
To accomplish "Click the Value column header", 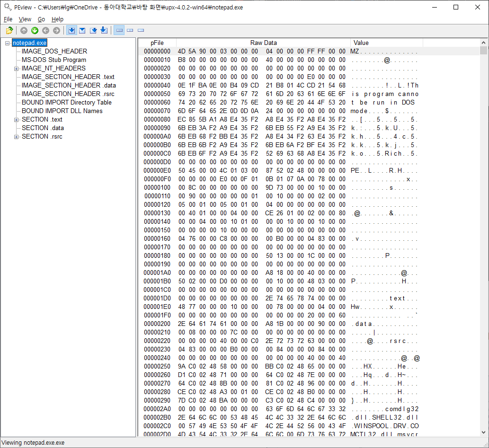I will point(387,43).
